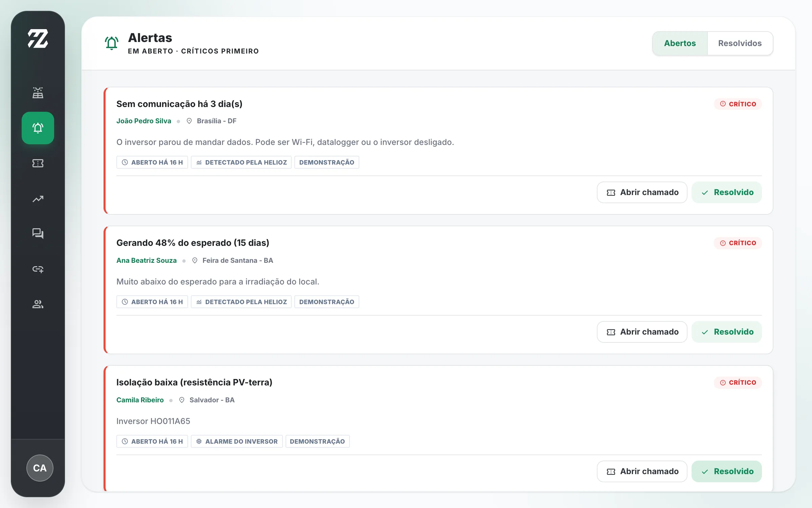Screen dimensions: 812x508
Task: Click the Helioz logo at sidebar top
Action: (x=38, y=39)
